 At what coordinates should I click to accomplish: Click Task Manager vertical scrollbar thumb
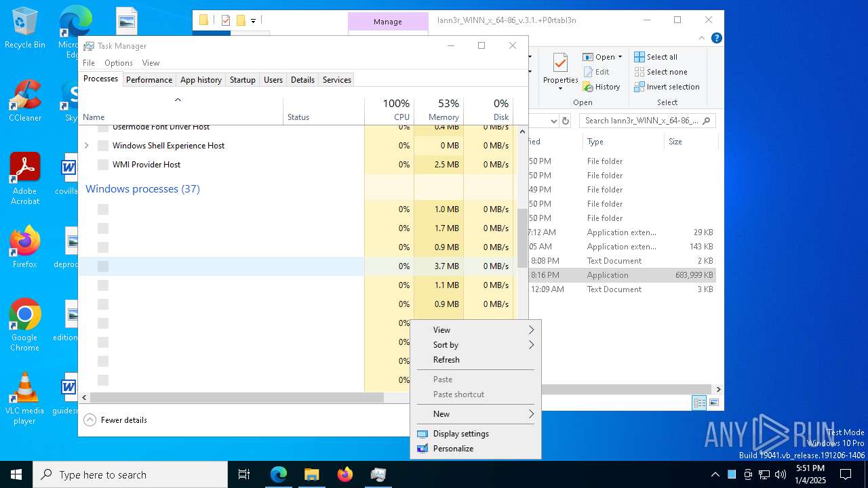point(522,237)
